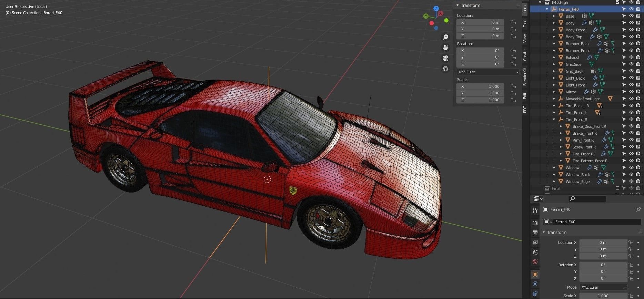
Task: Toggle lock for Location X in sidebar
Action: point(513,22)
